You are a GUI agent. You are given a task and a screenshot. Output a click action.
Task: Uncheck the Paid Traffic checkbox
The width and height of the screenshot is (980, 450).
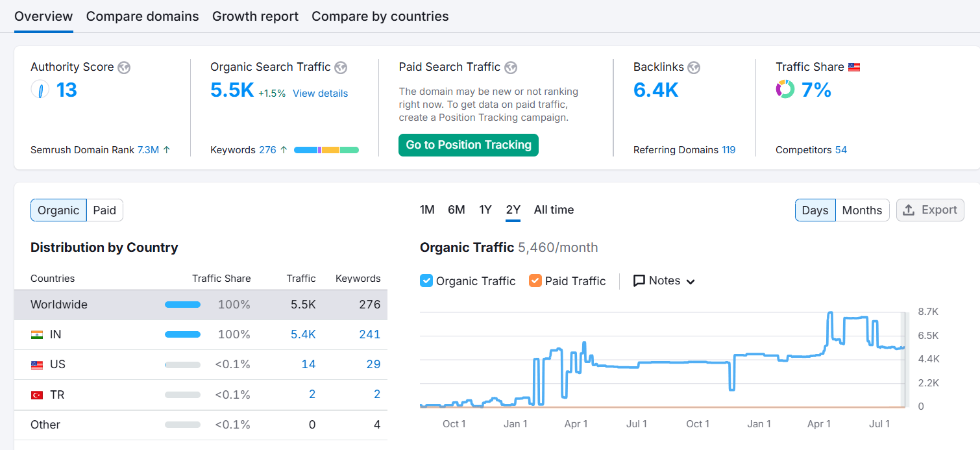coord(535,281)
